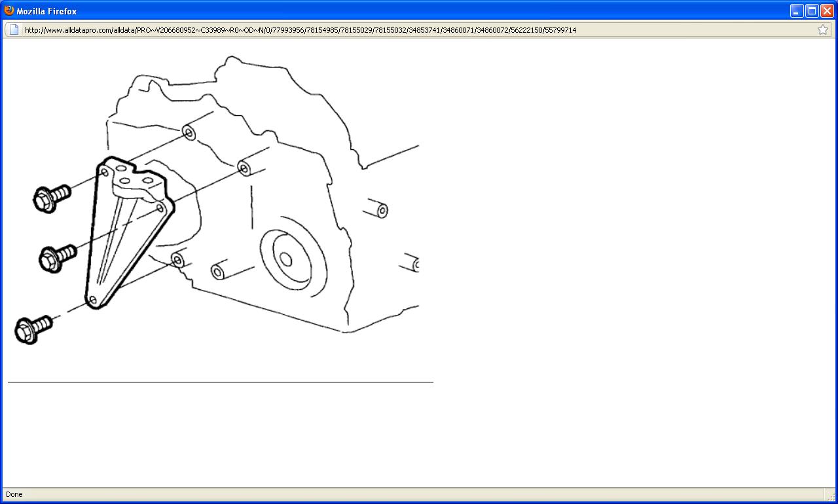Click the "Done" status bar text
This screenshot has height=504, width=838.
coord(14,495)
